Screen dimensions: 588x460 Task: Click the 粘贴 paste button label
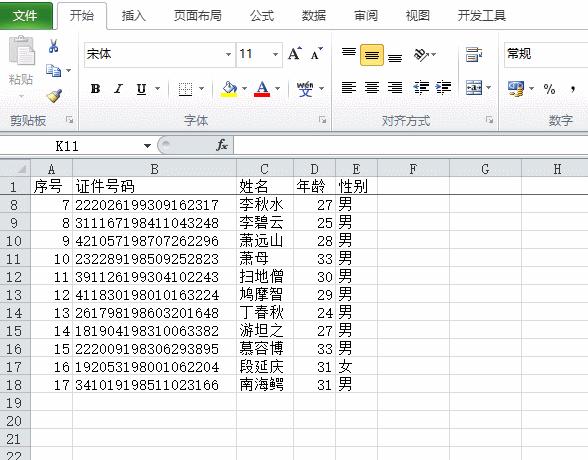[21, 79]
